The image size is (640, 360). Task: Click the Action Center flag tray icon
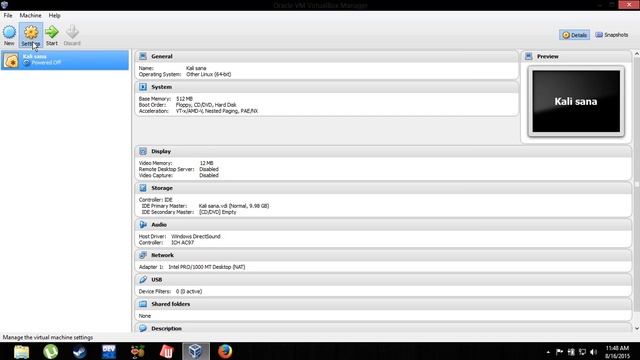point(559,352)
